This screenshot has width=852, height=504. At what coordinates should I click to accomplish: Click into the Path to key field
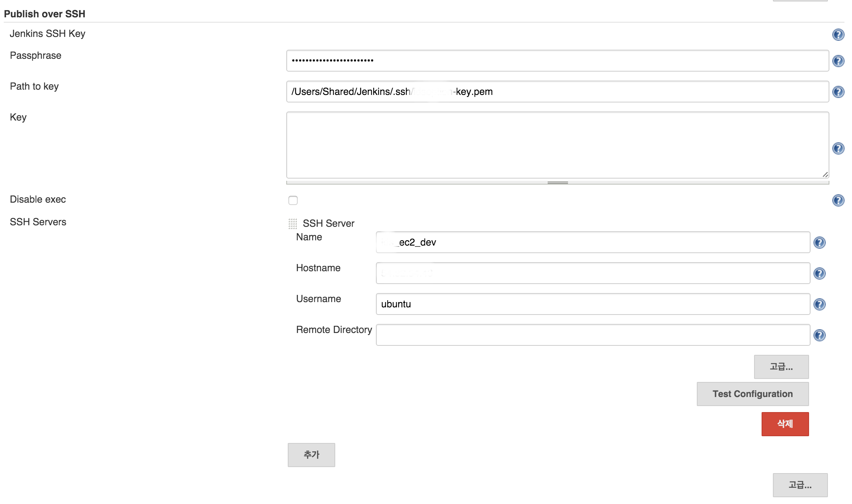pyautogui.click(x=557, y=92)
